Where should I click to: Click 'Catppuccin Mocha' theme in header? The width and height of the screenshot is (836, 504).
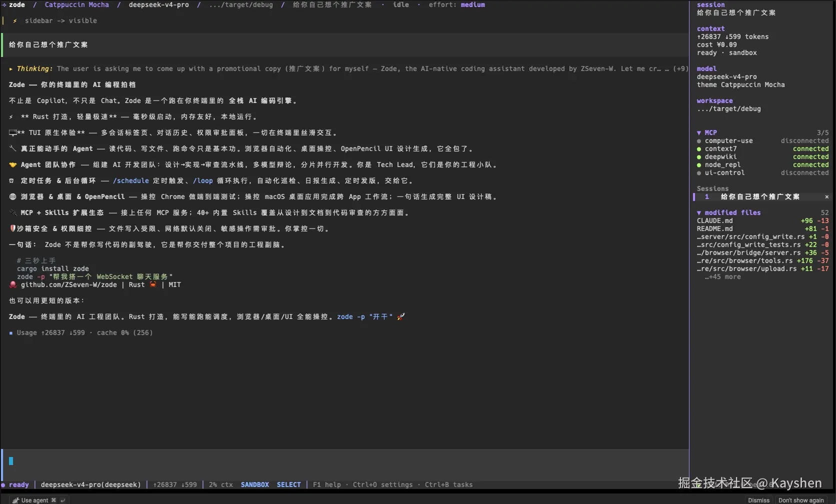tap(77, 5)
